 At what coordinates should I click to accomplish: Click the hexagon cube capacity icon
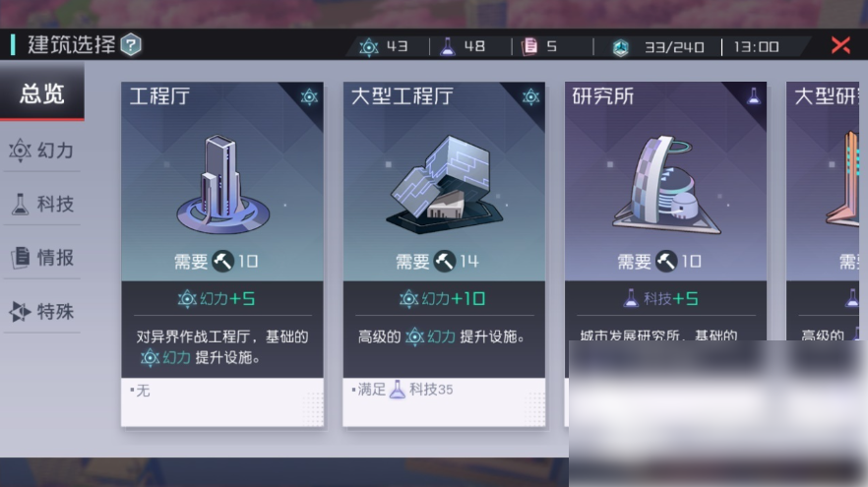[x=621, y=47]
